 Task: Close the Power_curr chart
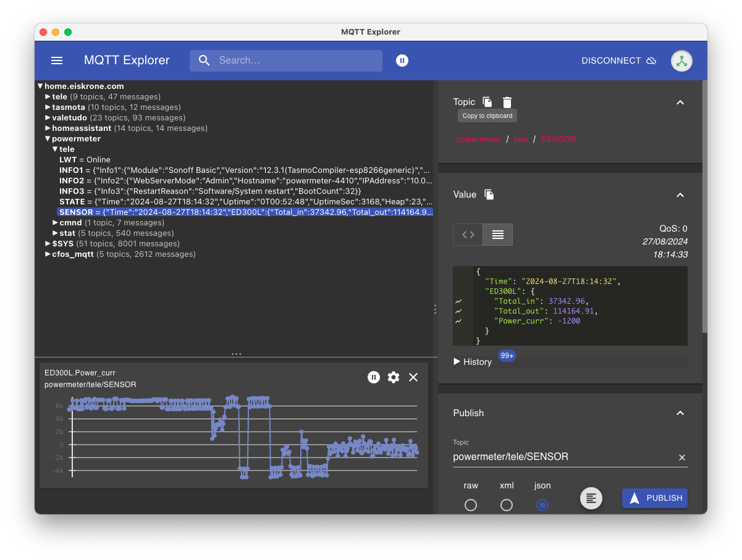pos(413,377)
